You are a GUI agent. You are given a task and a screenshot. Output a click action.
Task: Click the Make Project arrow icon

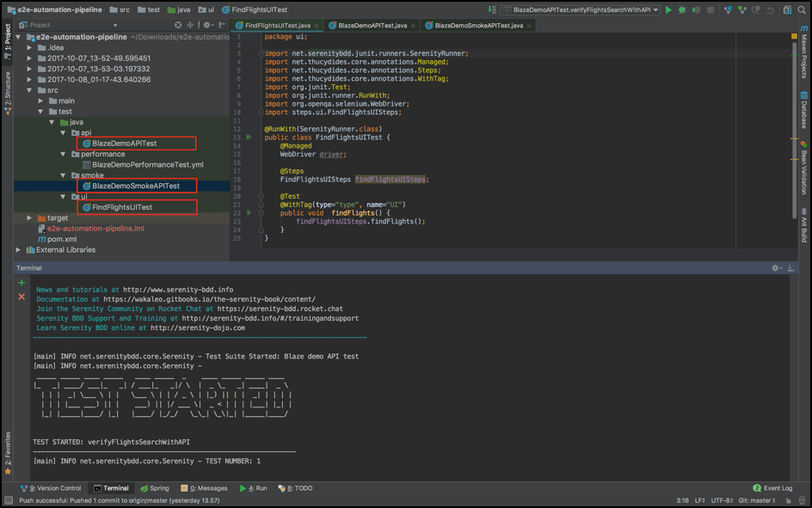tap(492, 9)
